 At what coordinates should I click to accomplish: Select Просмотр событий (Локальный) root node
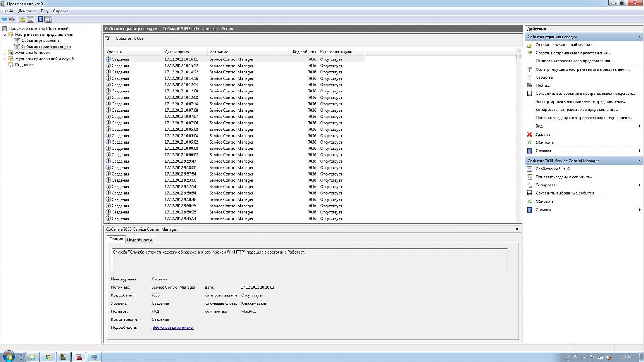point(39,28)
